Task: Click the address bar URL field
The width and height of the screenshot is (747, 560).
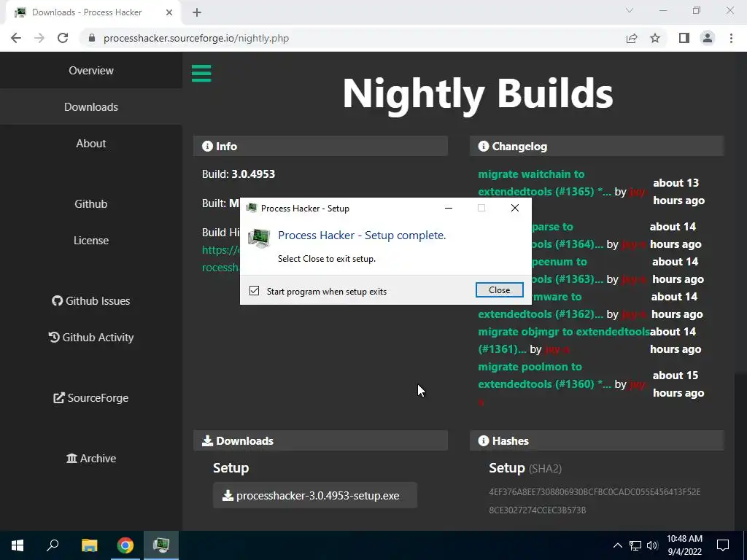Action: (x=352, y=38)
